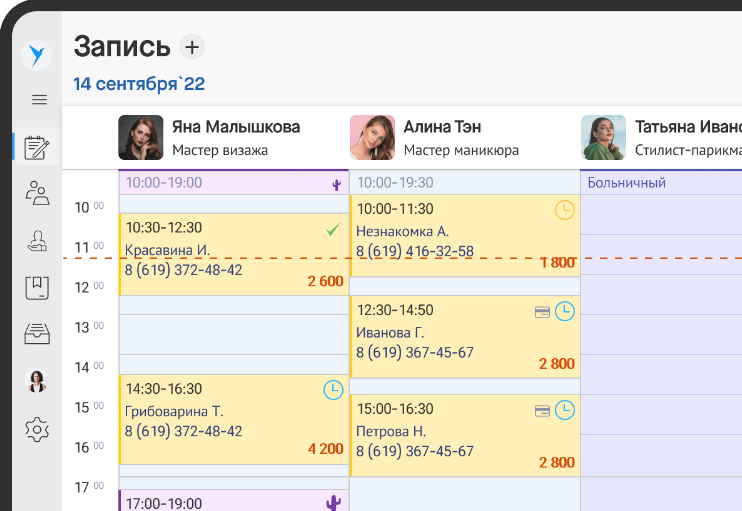Click the 17:00-19:00 purple break block
Viewport: 742px width, 511px height.
coord(234,501)
